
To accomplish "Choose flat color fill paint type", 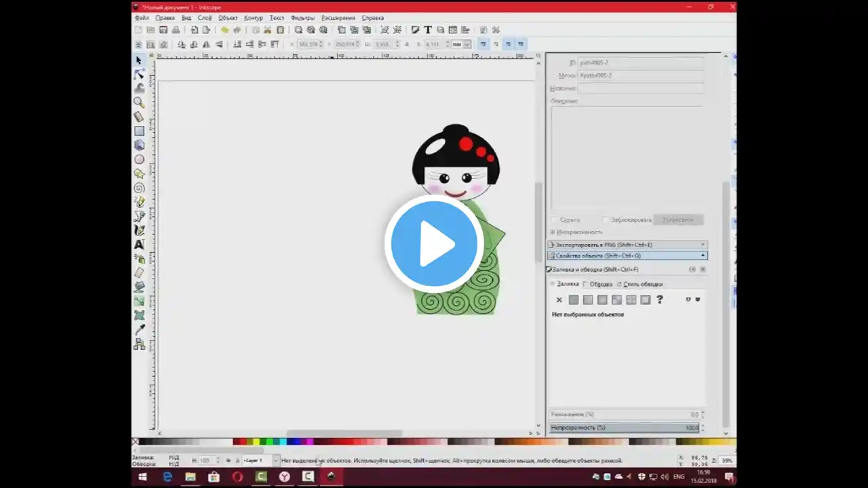I will [x=574, y=300].
